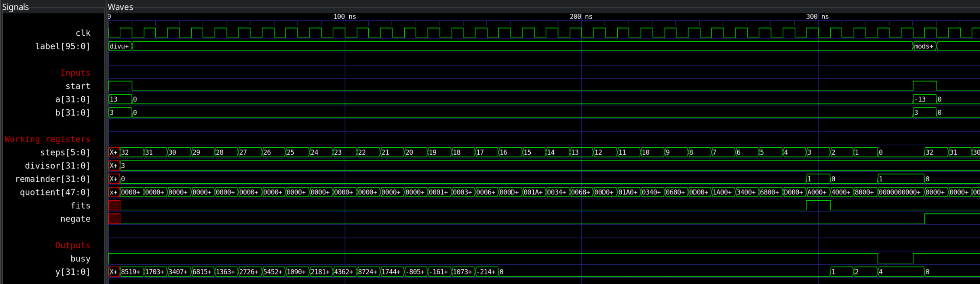Click the Working registers group comment

pos(48,139)
